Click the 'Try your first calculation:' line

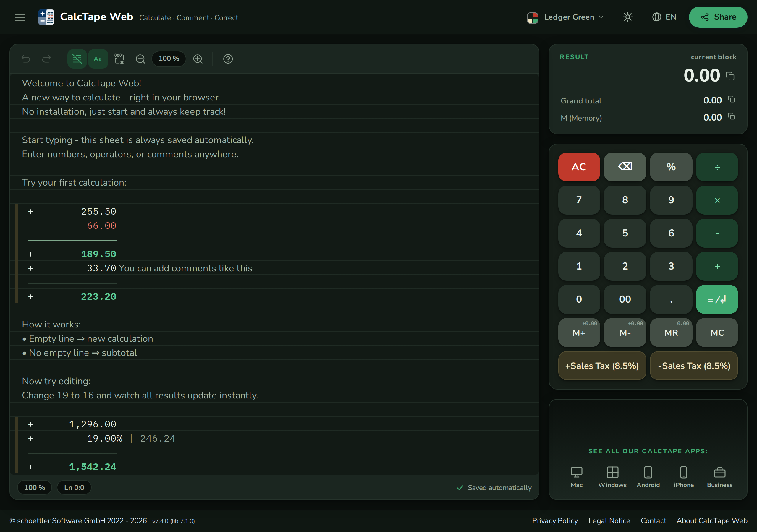coord(74,183)
